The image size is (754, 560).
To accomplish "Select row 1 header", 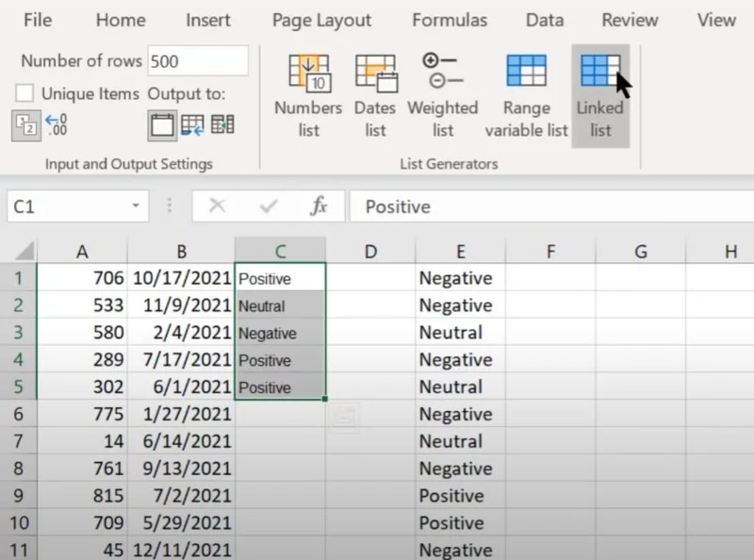I will click(x=18, y=277).
